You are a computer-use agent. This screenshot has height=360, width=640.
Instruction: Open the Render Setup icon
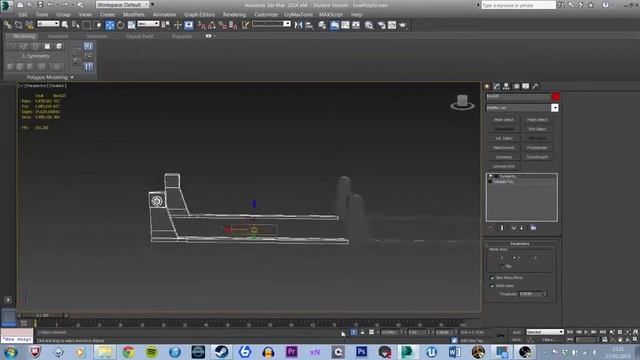381,25
